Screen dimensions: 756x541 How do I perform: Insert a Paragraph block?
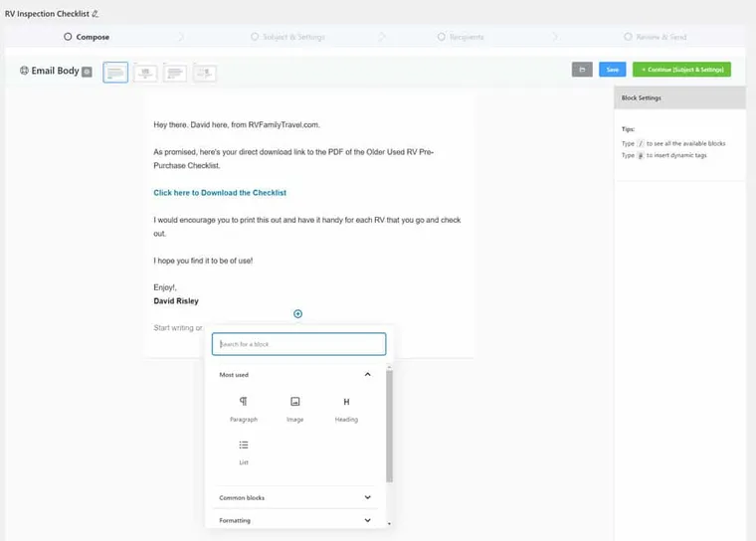244,410
